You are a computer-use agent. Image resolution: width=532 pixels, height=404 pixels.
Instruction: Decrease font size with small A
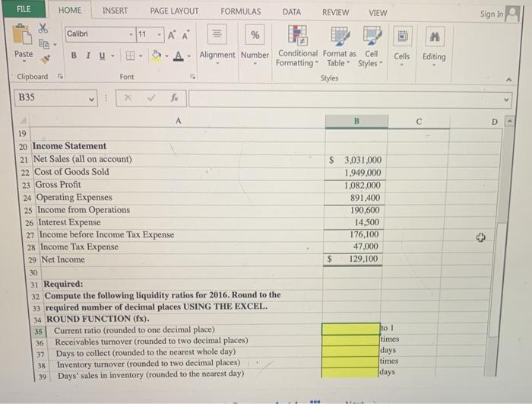coord(185,35)
